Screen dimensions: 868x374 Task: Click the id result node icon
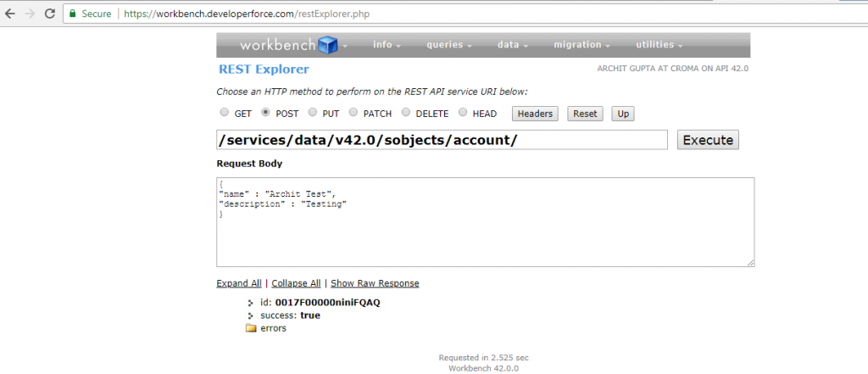click(x=251, y=302)
